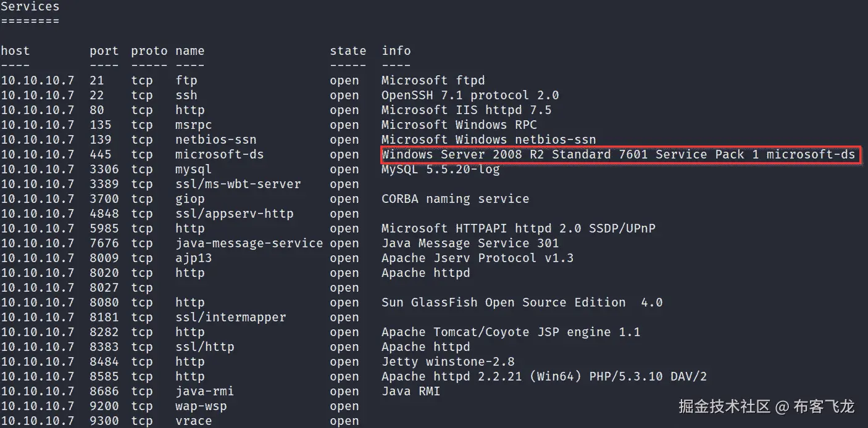868x428 pixels.
Task: Select the "OpenSSH 7.1 protocol 2.0" text
Action: coord(470,96)
